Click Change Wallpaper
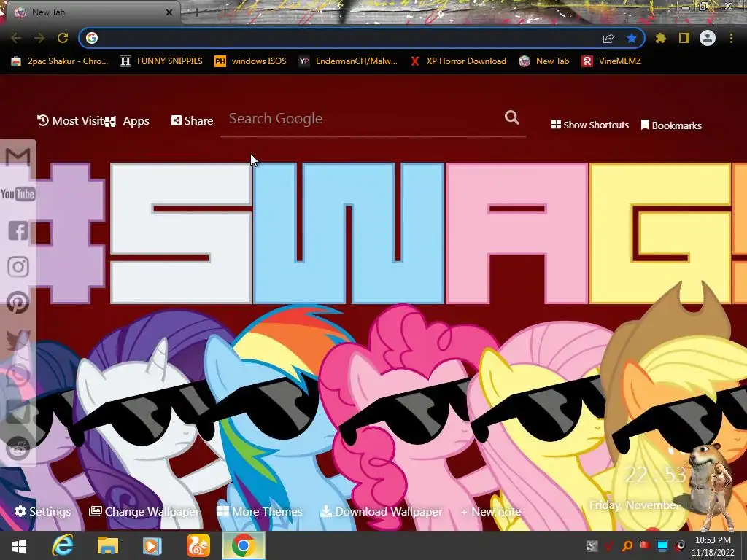The width and height of the screenshot is (747, 560). point(144,511)
